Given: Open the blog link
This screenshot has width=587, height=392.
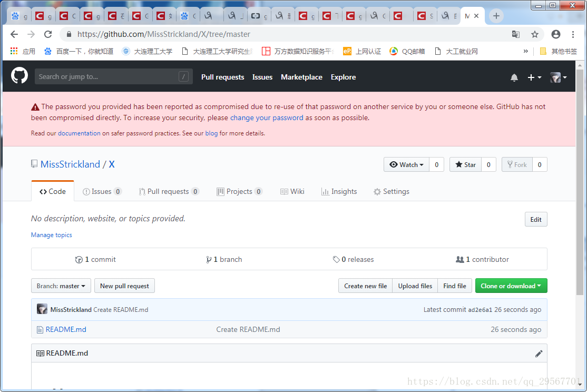Looking at the screenshot, I should (211, 133).
